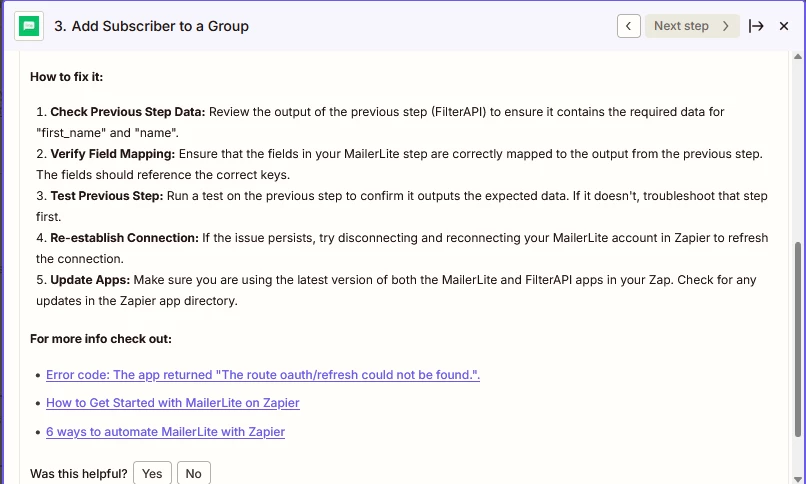
Task: Open How to Get Started with MailerLite link
Action: click(173, 403)
